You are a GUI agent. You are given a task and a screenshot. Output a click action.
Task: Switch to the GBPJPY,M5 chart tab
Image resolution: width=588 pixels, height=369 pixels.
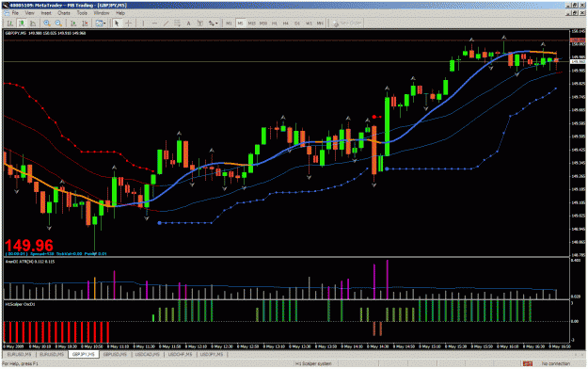point(83,354)
